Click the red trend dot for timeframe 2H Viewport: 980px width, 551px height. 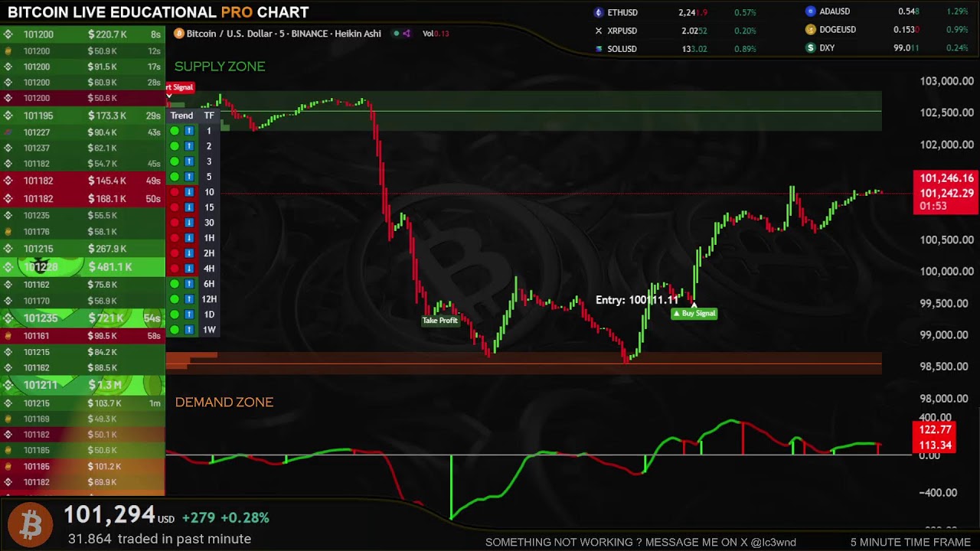click(x=175, y=253)
